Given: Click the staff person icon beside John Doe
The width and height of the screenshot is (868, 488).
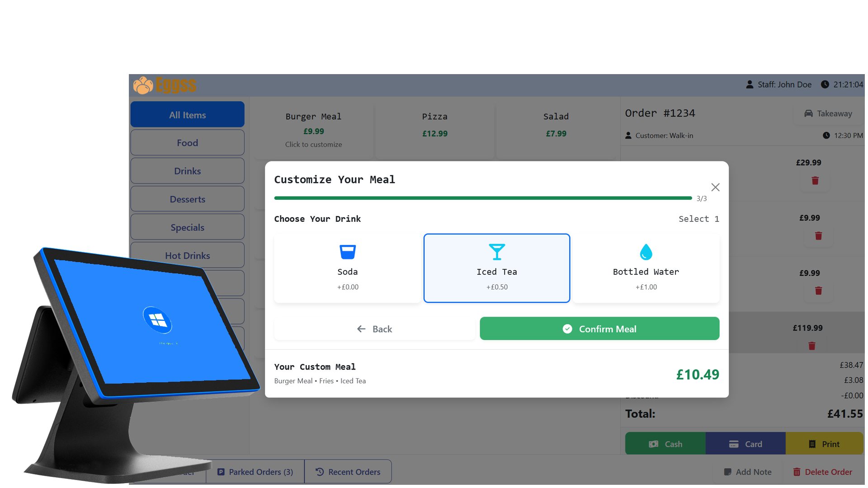Looking at the screenshot, I should (x=750, y=84).
